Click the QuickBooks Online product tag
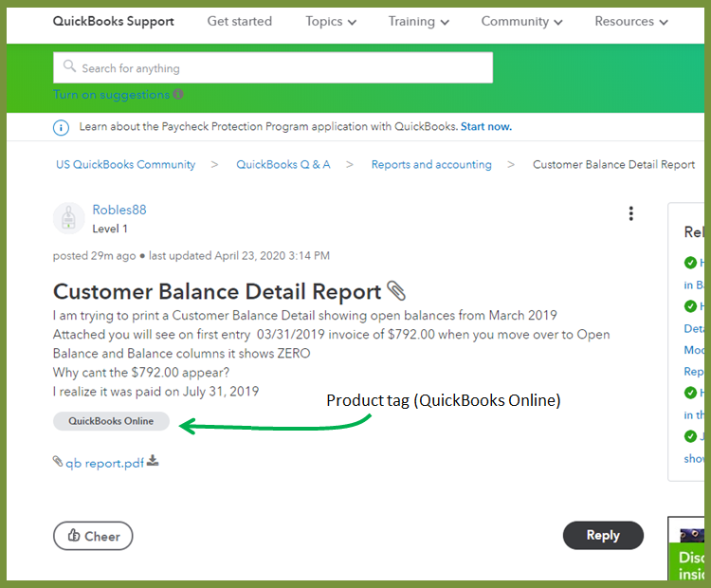711x588 pixels. tap(111, 421)
